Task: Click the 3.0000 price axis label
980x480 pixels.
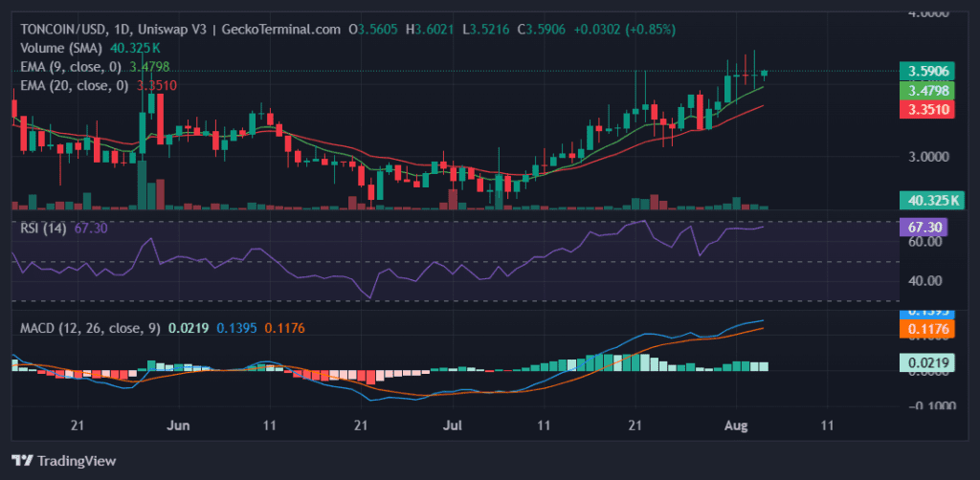Action: coord(928,157)
